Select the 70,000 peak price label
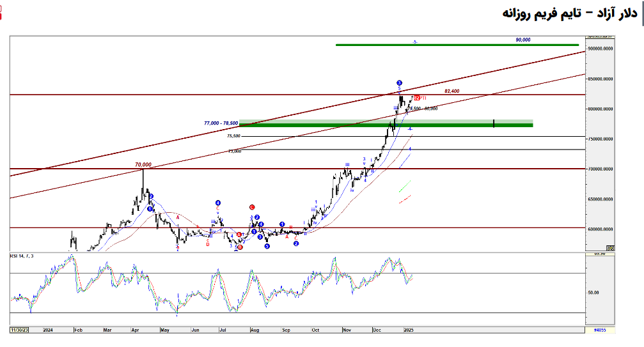This screenshot has width=644, height=347. coord(143,165)
